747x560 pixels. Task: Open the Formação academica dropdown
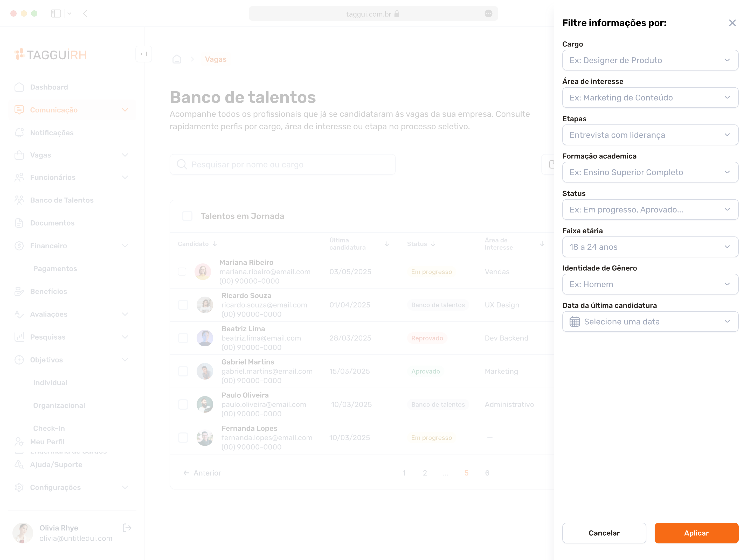point(650,172)
